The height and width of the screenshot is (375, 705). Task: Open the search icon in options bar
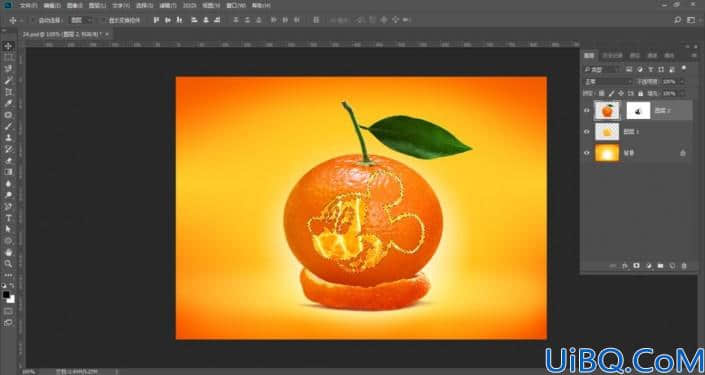click(x=678, y=20)
